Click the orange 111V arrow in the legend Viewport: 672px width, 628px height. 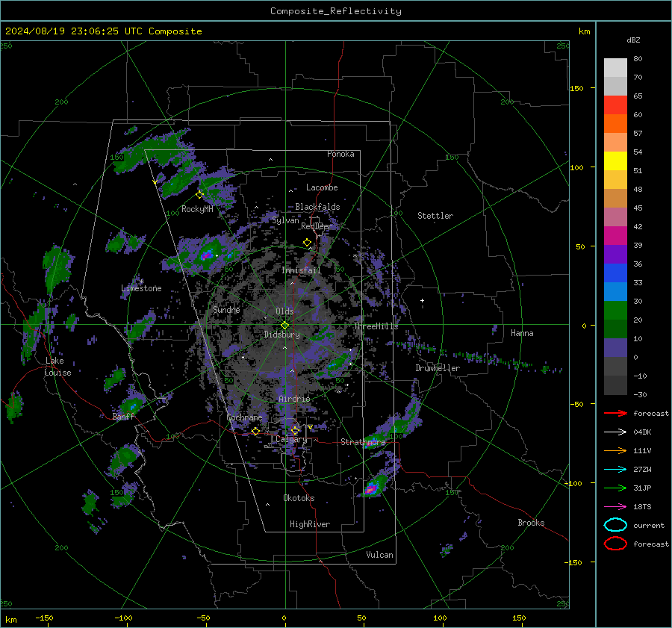tap(615, 450)
